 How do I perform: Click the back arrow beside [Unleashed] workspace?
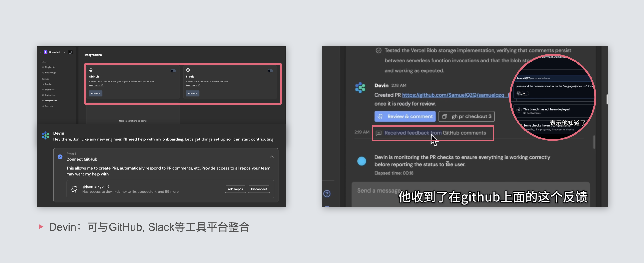(41, 52)
